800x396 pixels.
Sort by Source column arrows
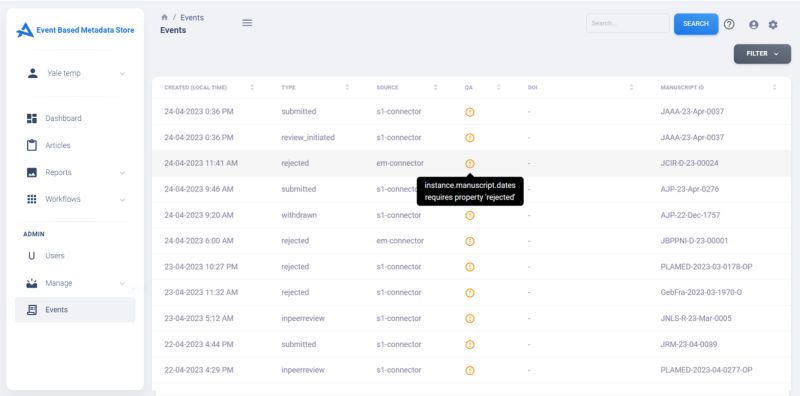coord(435,87)
